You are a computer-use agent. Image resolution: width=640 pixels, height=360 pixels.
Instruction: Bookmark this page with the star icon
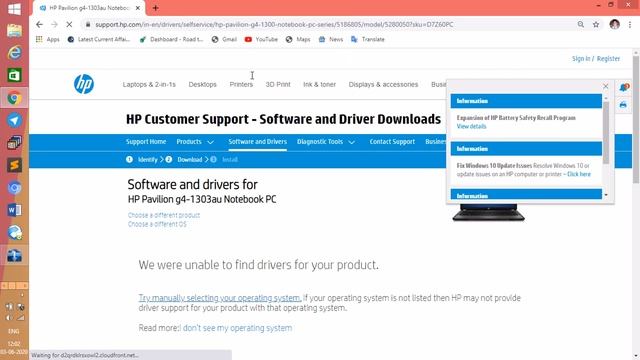click(x=596, y=24)
